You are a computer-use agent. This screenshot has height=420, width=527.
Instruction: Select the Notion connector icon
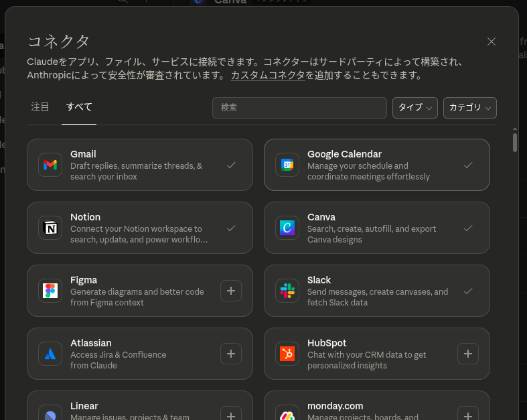click(x=50, y=228)
